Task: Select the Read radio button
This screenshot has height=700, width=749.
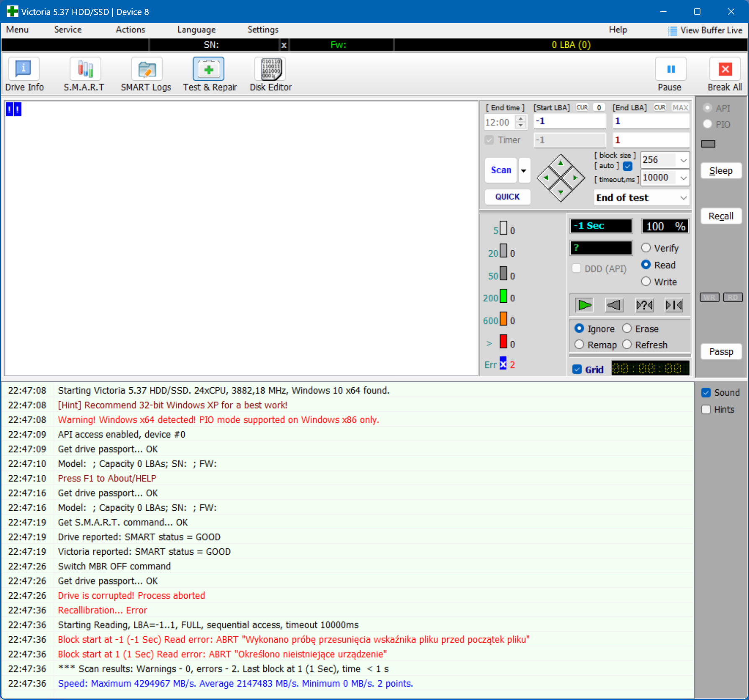Action: tap(646, 265)
